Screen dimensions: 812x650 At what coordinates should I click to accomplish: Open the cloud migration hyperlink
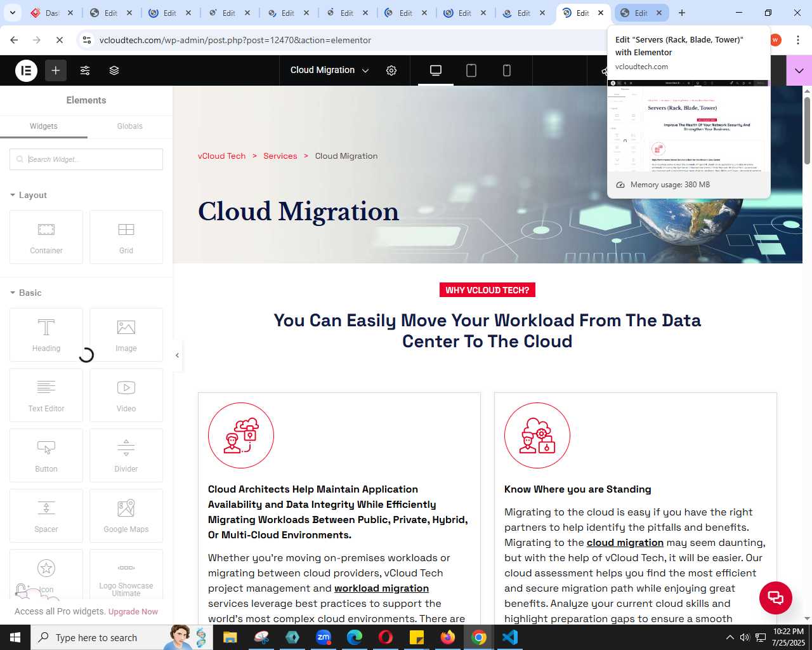click(625, 543)
